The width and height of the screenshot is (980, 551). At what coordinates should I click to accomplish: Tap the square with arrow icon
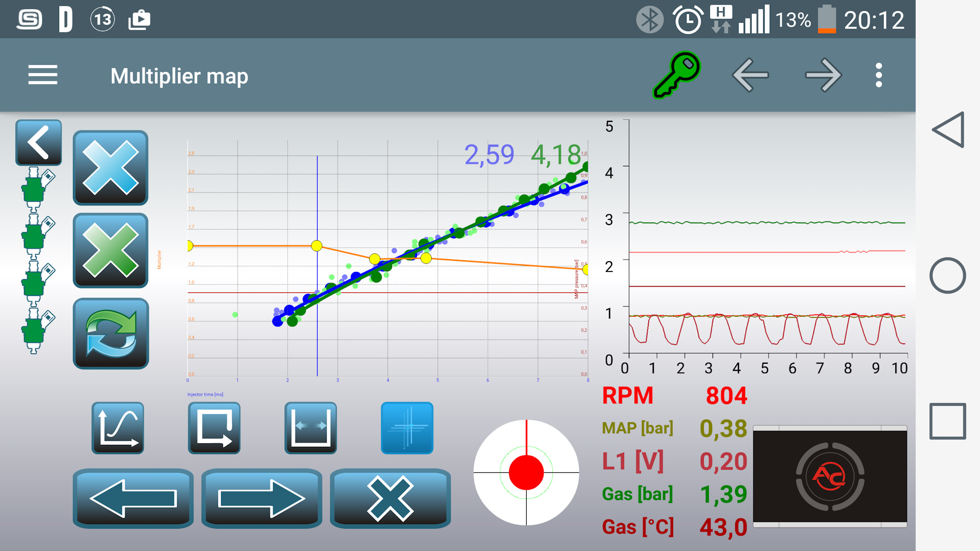pyautogui.click(x=214, y=428)
